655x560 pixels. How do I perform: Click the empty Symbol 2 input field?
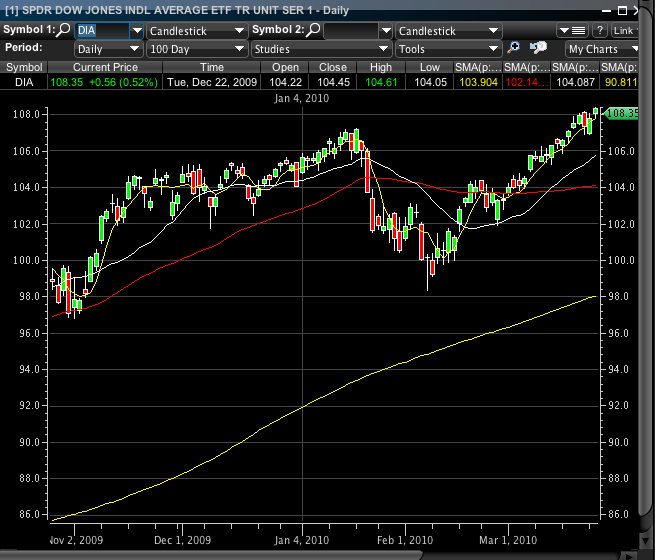click(x=350, y=30)
